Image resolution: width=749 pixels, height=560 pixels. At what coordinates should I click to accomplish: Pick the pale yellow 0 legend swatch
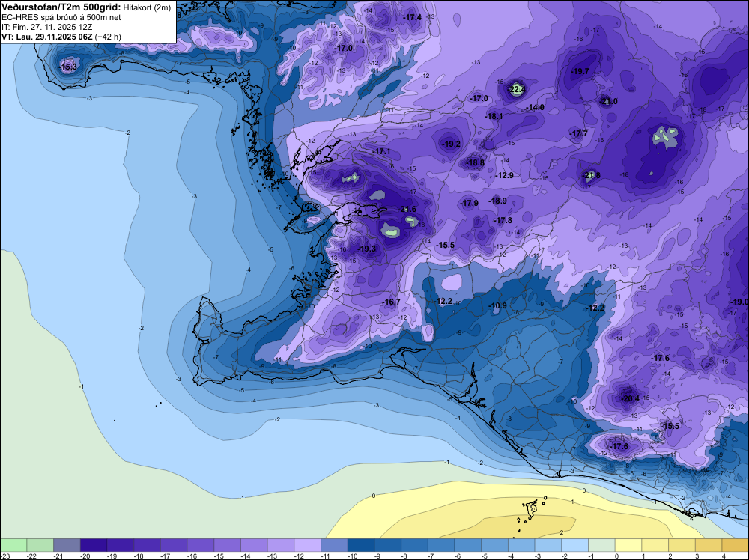coord(628,545)
